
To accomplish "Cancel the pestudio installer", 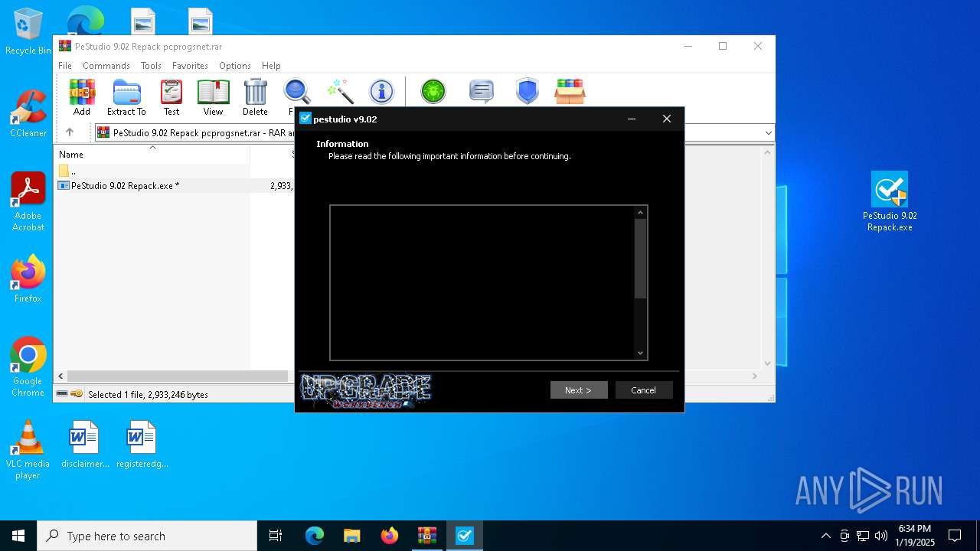I will click(644, 390).
